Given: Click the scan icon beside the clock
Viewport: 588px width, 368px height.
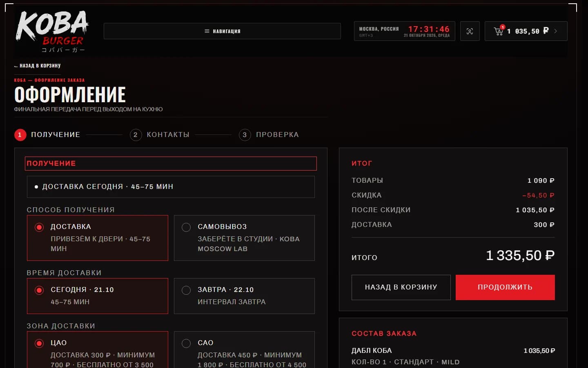Looking at the screenshot, I should click(470, 31).
